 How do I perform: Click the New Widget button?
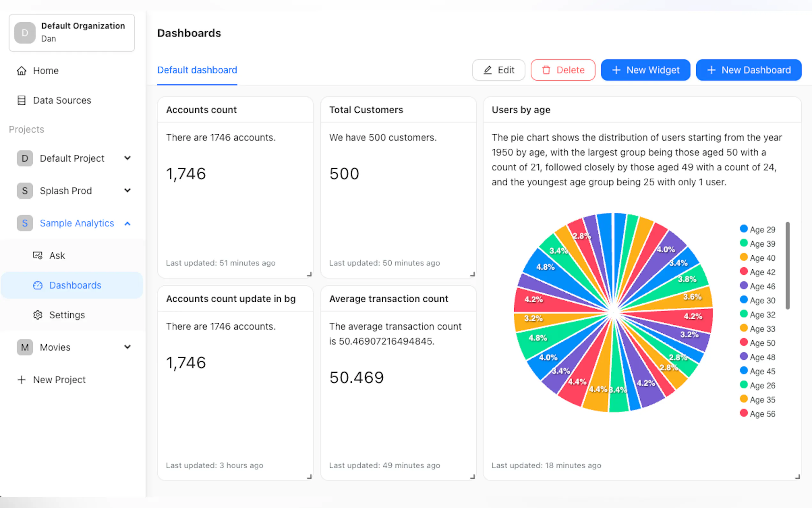645,70
